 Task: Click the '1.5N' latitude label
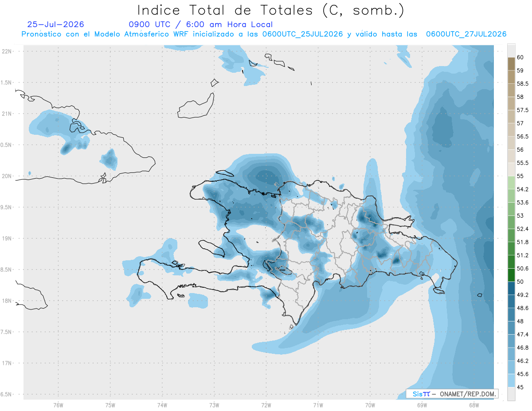click(x=7, y=82)
